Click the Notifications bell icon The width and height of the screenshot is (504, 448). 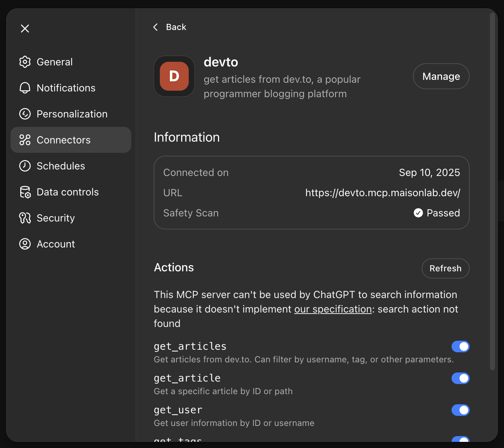(25, 88)
